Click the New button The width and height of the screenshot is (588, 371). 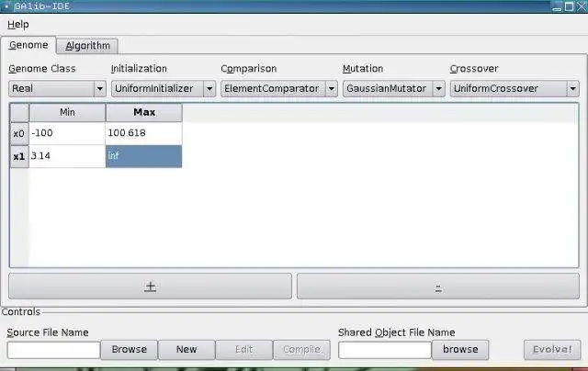187,350
